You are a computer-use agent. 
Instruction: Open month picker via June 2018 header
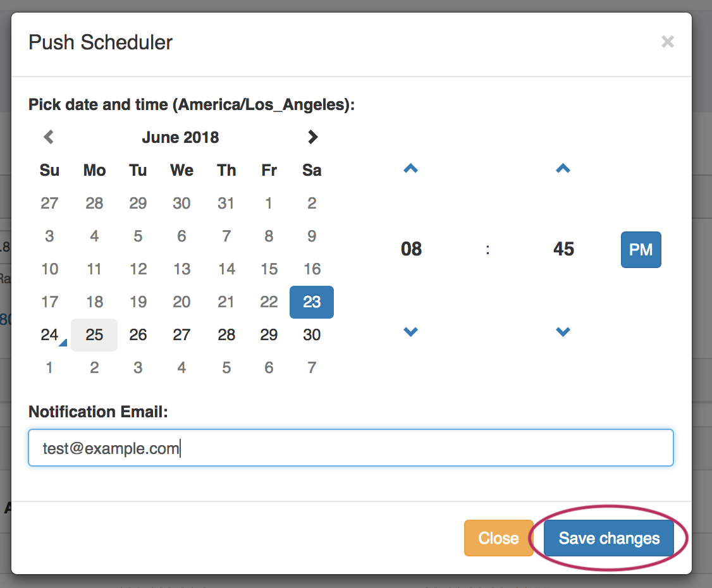[x=180, y=137]
